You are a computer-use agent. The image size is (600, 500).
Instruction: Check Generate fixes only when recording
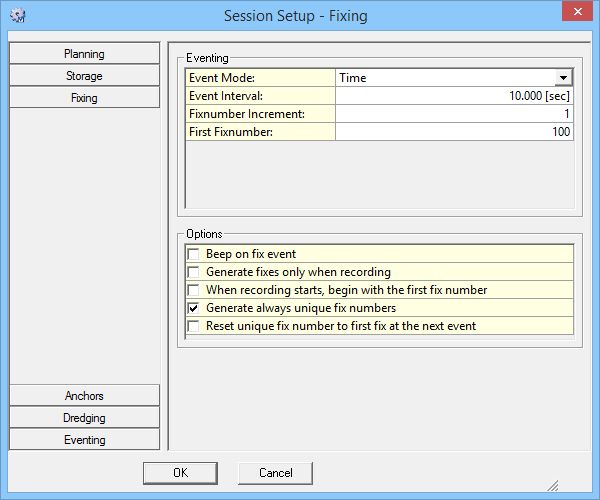coord(194,272)
